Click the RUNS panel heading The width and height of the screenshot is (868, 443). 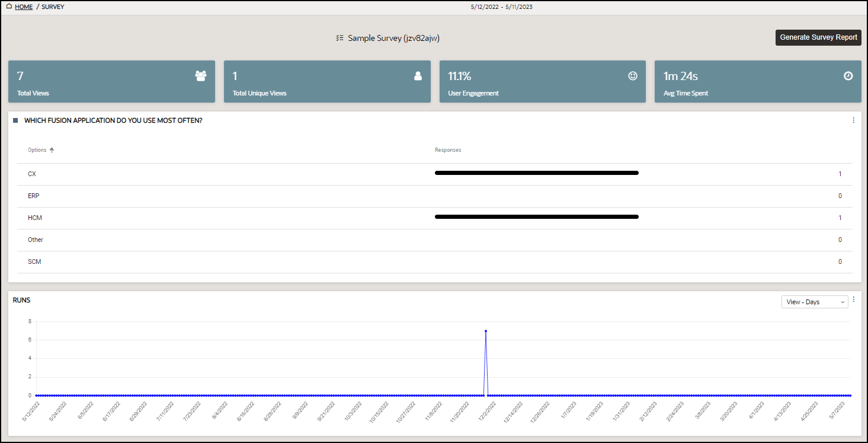click(21, 300)
